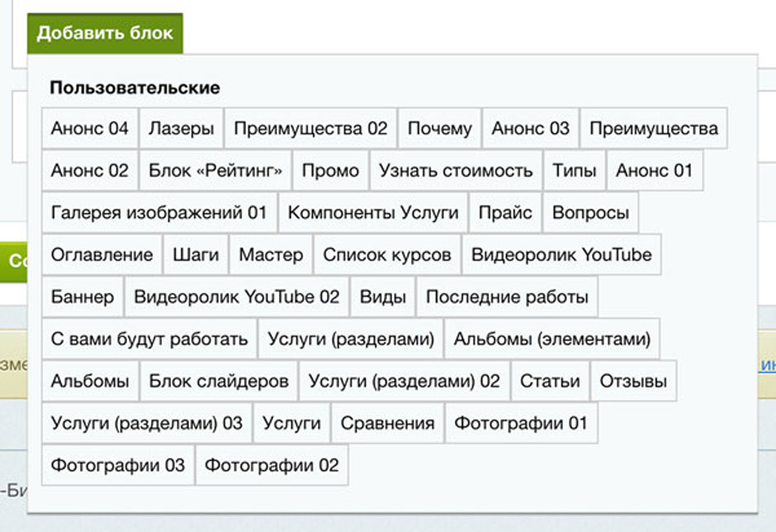Image resolution: width=776 pixels, height=532 pixels.
Task: Click the «С вами будут работать» option
Action: coord(149,339)
